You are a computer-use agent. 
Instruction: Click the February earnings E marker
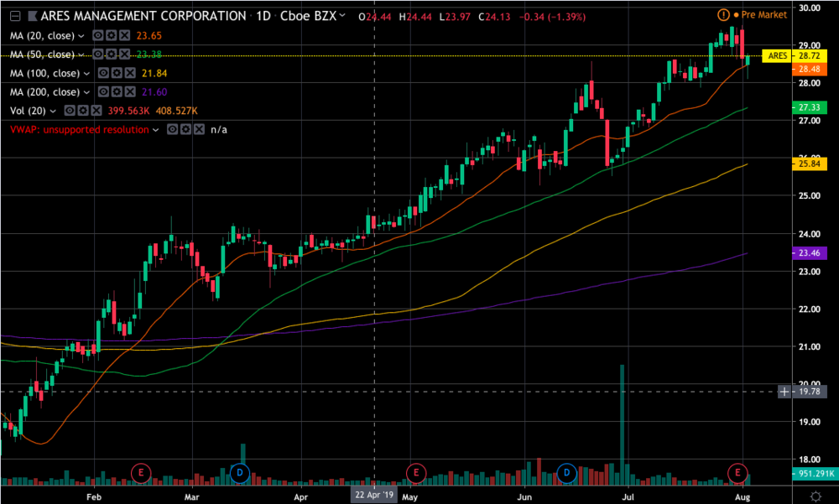coord(140,473)
